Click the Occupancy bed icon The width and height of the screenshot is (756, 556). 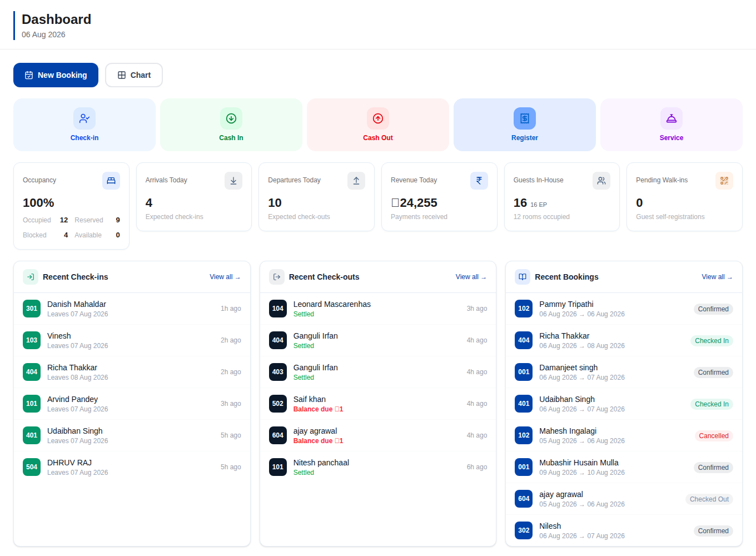[111, 181]
